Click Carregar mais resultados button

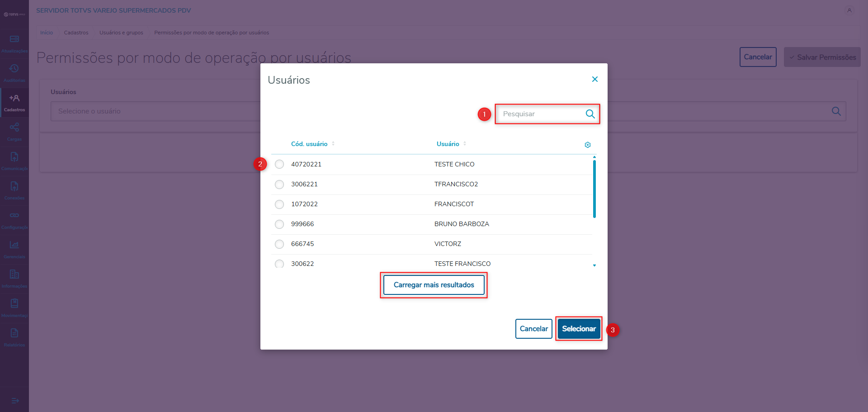[x=434, y=285]
